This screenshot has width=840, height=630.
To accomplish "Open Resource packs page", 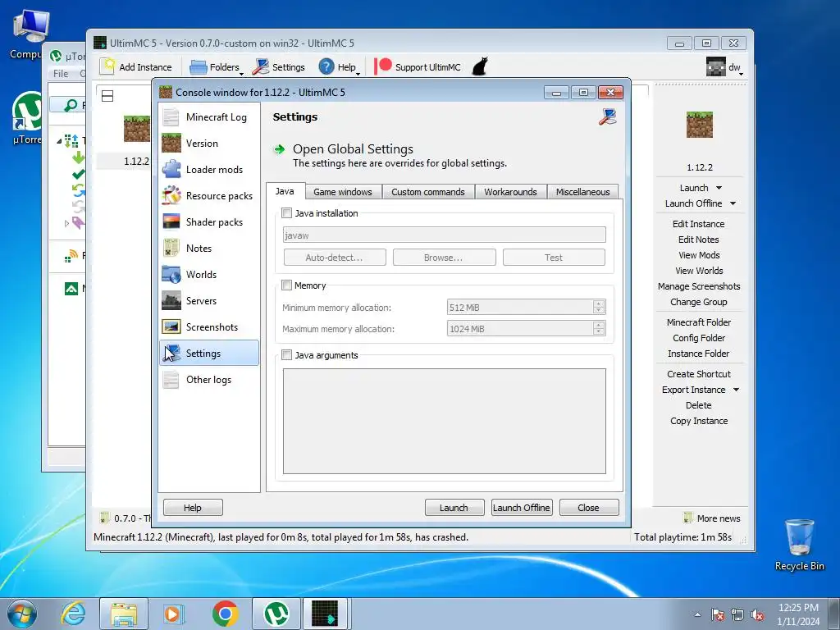I will 209,195.
